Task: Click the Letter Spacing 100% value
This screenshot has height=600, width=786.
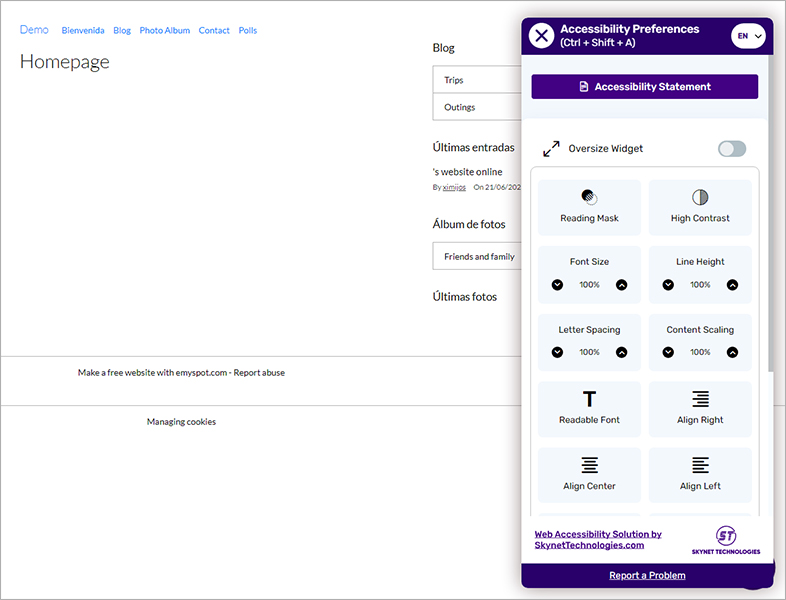Action: tap(589, 352)
